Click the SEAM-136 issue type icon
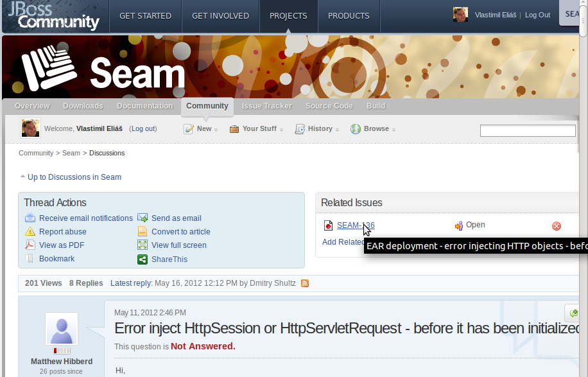588x377 pixels. tap(328, 225)
